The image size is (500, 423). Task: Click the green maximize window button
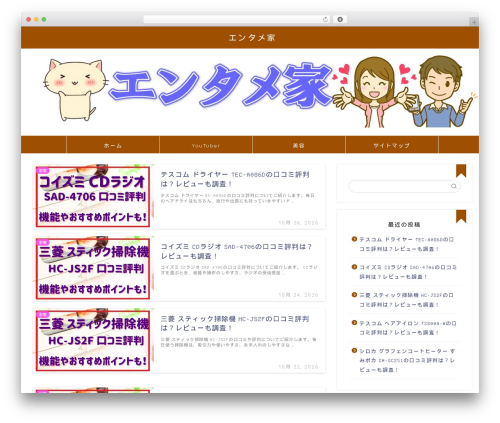(44, 19)
